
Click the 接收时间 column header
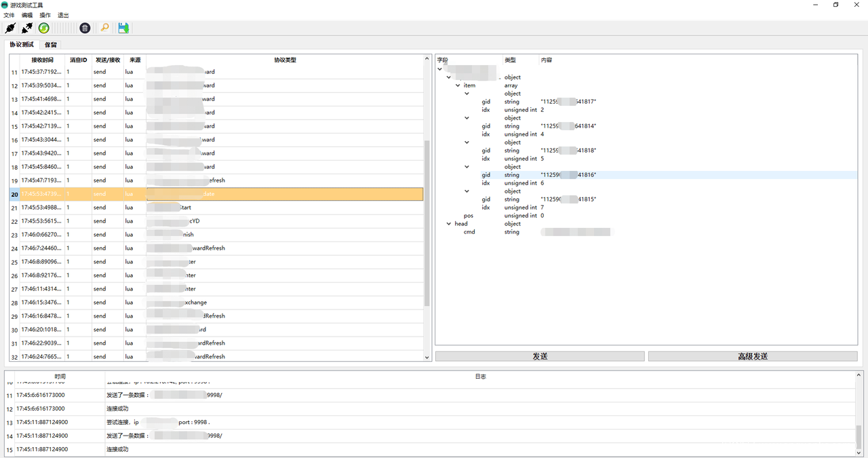(x=42, y=60)
